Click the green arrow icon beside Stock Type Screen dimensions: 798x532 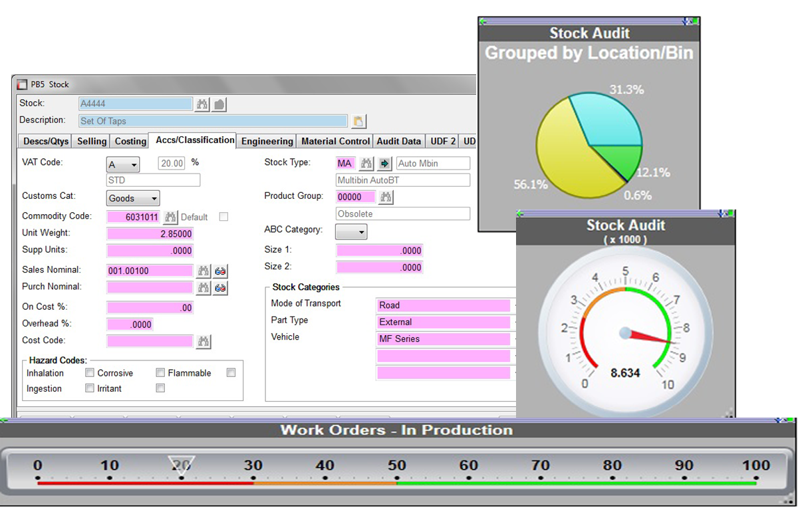(384, 164)
